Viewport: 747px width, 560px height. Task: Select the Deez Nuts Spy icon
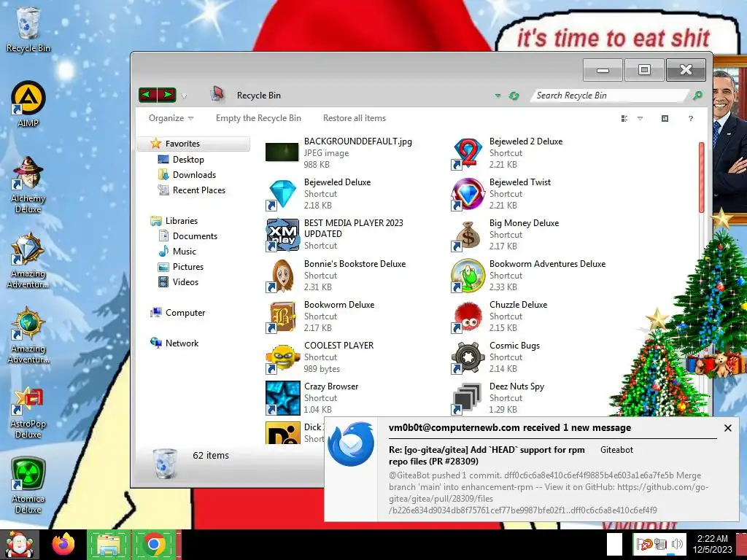pos(468,397)
